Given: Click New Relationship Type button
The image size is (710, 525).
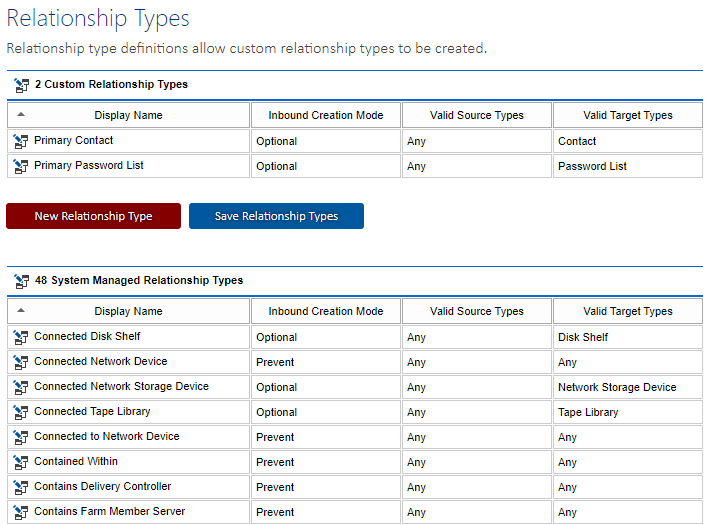Looking at the screenshot, I should pyautogui.click(x=93, y=216).
